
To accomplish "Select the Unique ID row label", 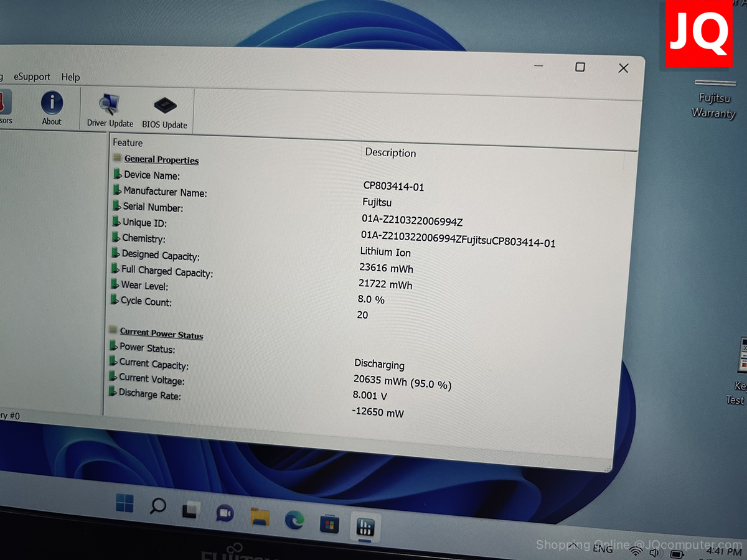I will pyautogui.click(x=144, y=223).
